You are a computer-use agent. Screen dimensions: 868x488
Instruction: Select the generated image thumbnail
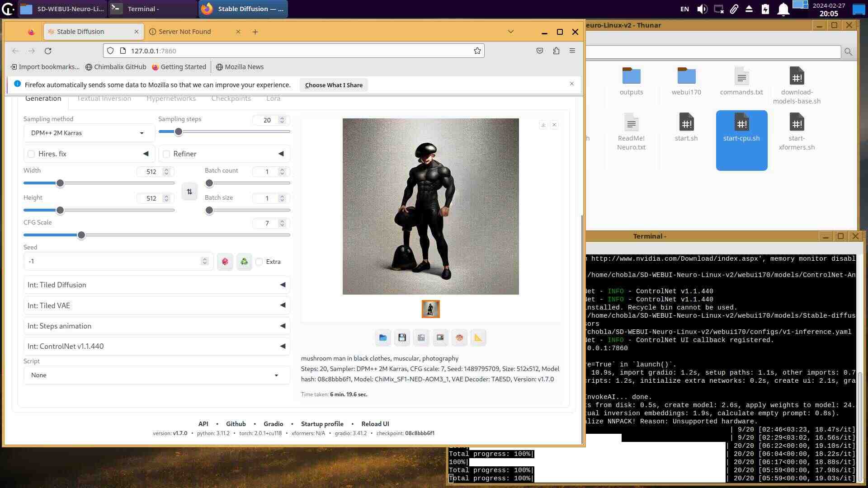coord(430,309)
